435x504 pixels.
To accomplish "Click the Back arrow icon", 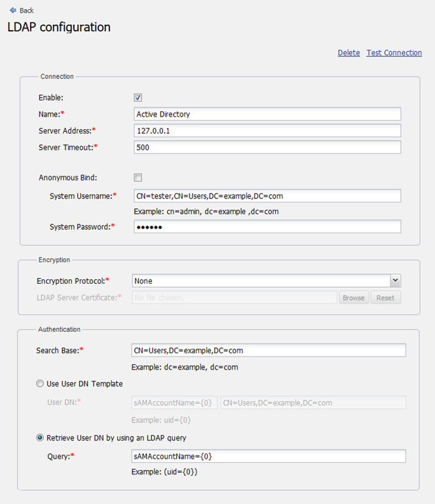I will (x=12, y=10).
